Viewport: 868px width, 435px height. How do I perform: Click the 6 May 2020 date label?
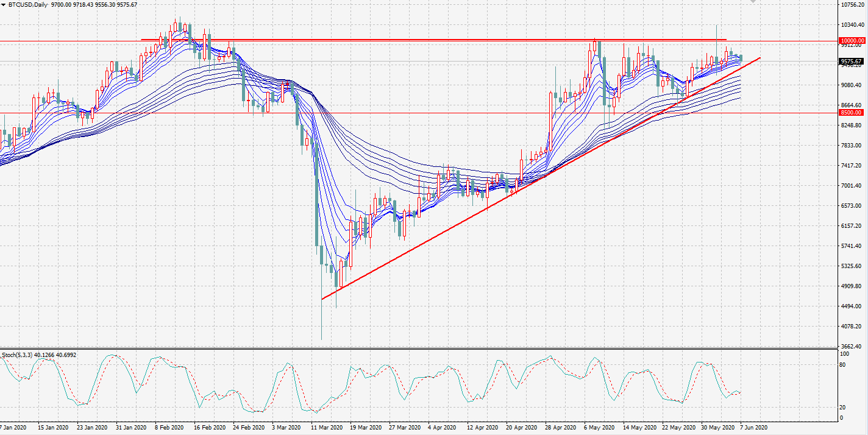click(600, 428)
